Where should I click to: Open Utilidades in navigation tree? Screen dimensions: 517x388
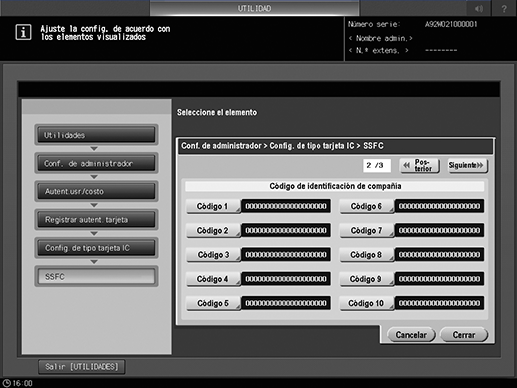click(96, 135)
